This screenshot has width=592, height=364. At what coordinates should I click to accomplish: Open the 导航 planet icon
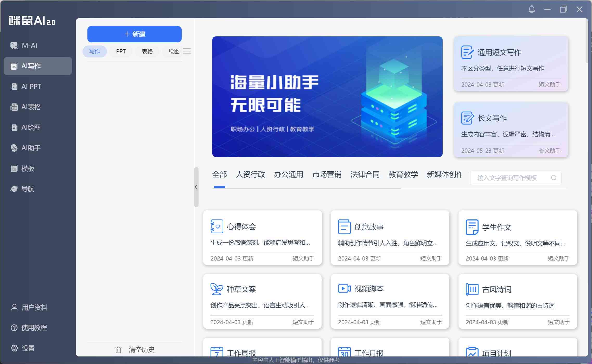pos(14,189)
